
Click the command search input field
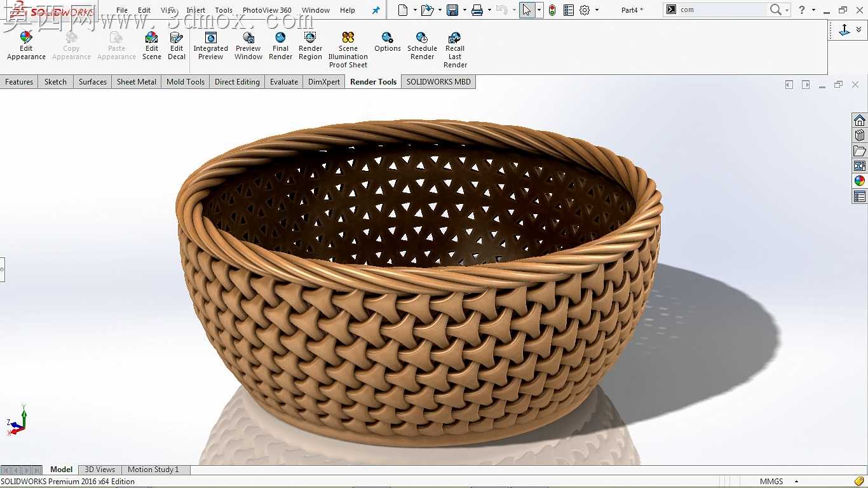(x=723, y=10)
